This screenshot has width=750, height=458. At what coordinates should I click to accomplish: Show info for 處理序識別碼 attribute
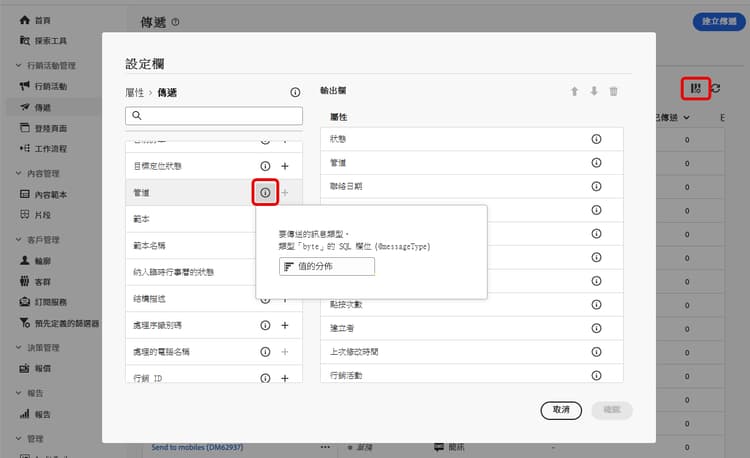(x=265, y=325)
